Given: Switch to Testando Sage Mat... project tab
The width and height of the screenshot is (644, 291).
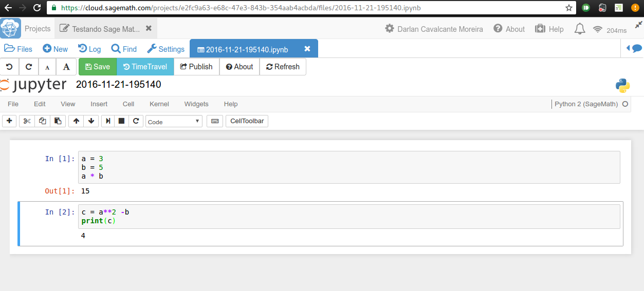Looking at the screenshot, I should point(101,29).
